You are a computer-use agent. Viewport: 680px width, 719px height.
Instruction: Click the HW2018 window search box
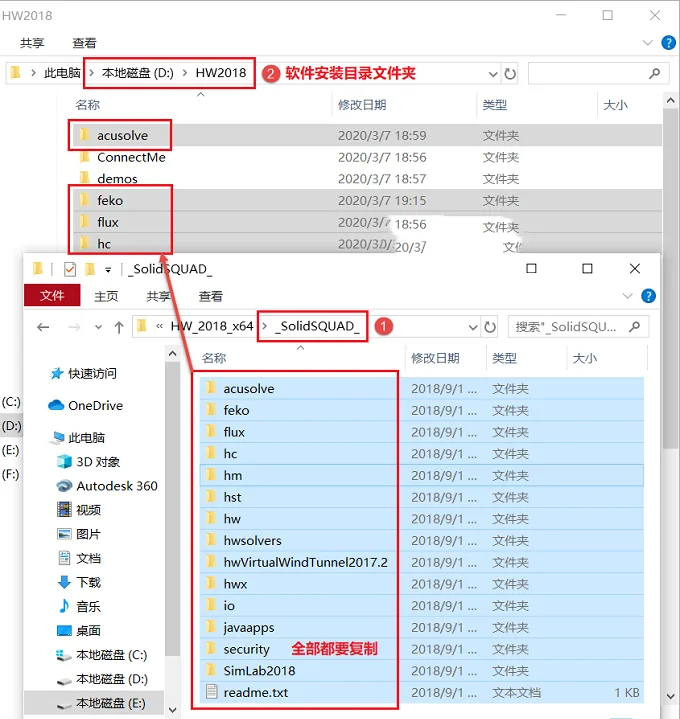tap(598, 73)
